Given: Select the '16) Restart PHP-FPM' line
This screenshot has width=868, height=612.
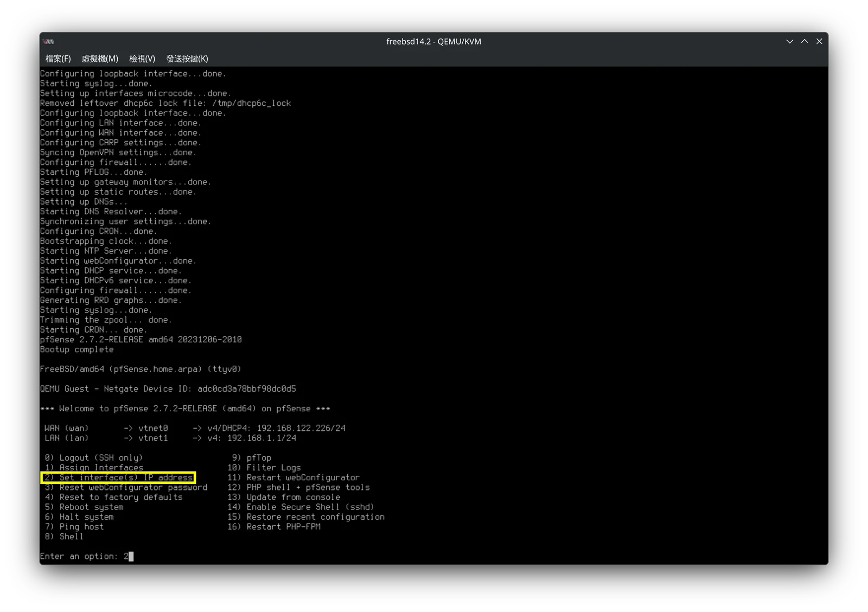Looking at the screenshot, I should tap(274, 527).
